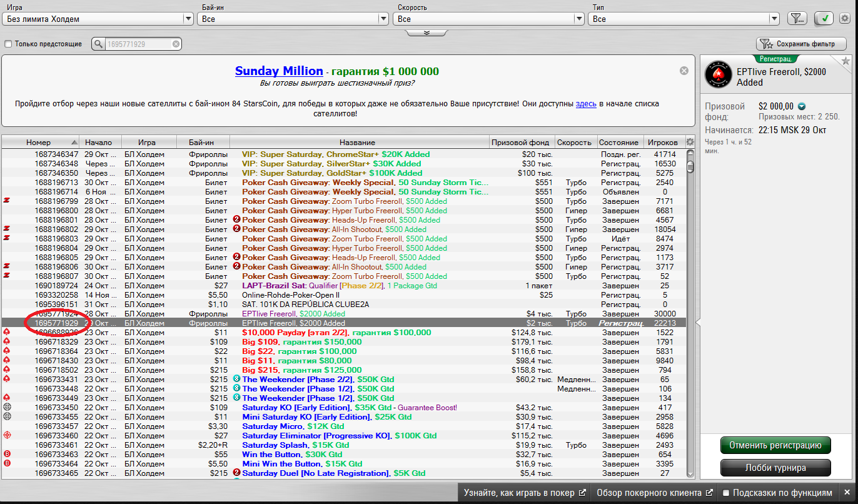Image resolution: width=858 pixels, height=504 pixels.
Task: Open the 'Бай-ин' dropdown
Action: coord(383,19)
